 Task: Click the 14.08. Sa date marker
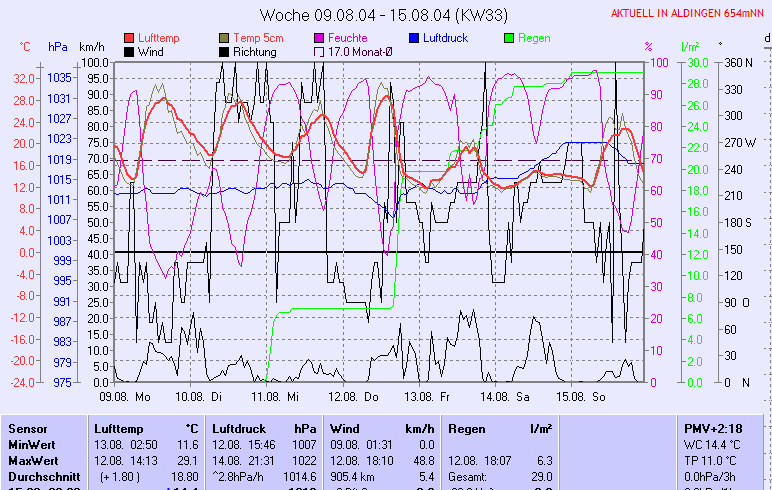(507, 396)
